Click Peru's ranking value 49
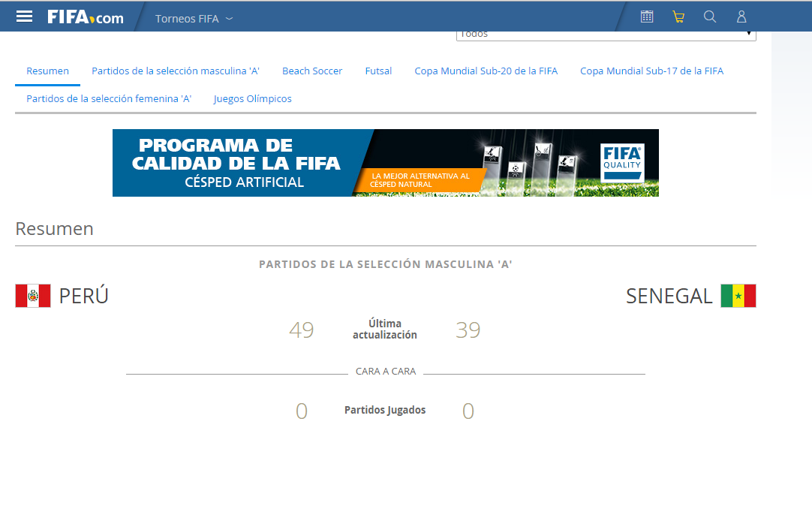This screenshot has width=812, height=530. (x=302, y=330)
